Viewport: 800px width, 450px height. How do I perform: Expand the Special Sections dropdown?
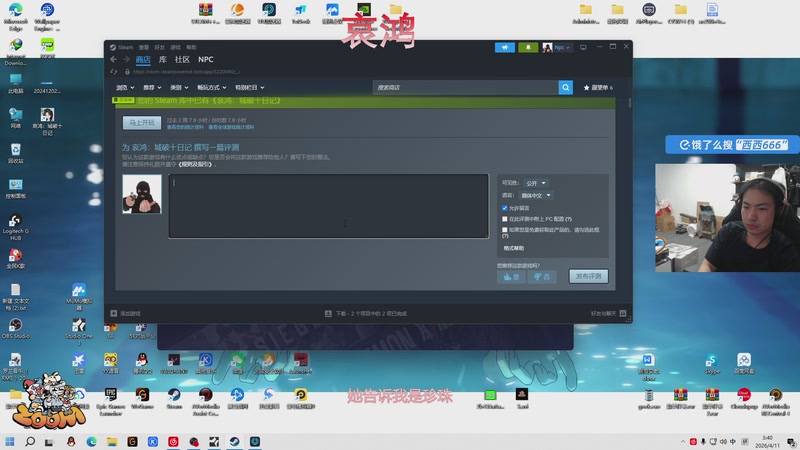[249, 88]
